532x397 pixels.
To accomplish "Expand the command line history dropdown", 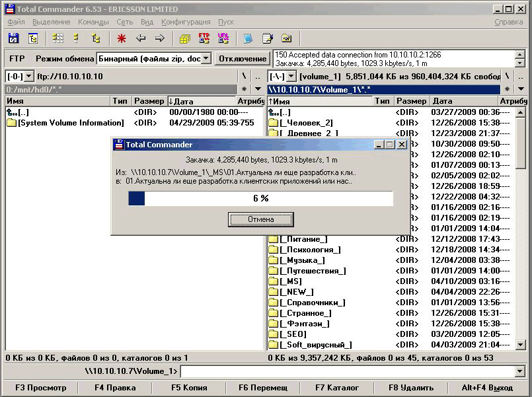I will (520, 371).
